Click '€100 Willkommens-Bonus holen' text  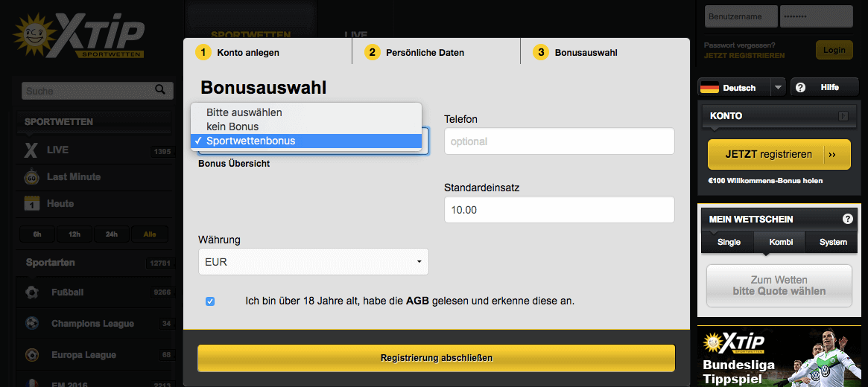765,180
